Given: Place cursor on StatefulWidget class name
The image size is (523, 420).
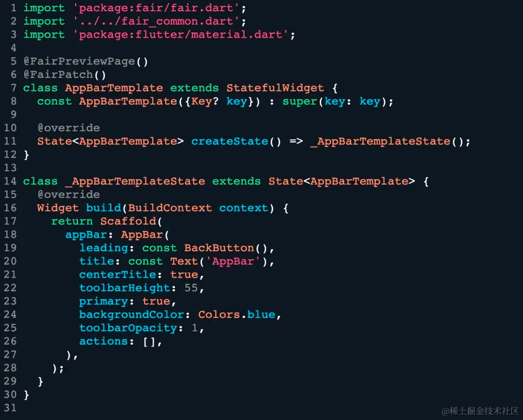Looking at the screenshot, I should pyautogui.click(x=275, y=88).
